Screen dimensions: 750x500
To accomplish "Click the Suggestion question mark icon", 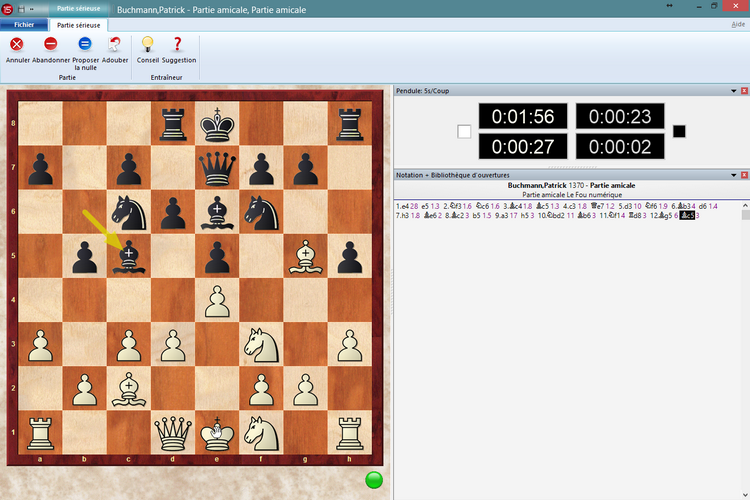I will pos(178,44).
